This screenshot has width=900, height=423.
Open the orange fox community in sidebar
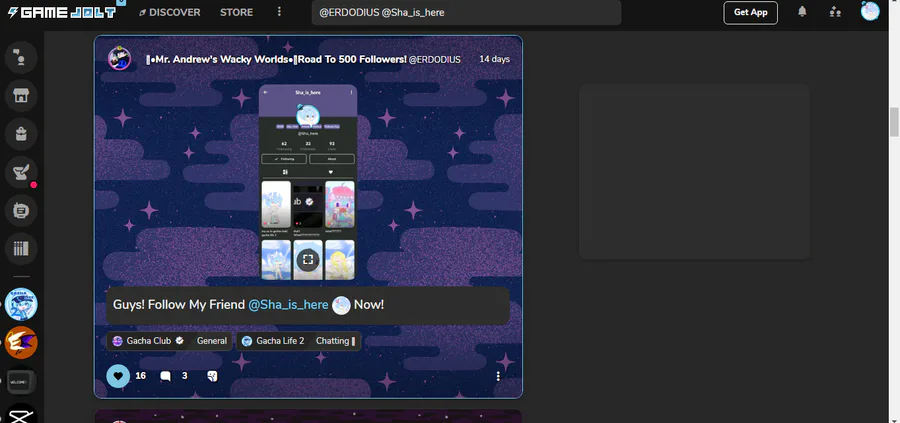click(21, 343)
